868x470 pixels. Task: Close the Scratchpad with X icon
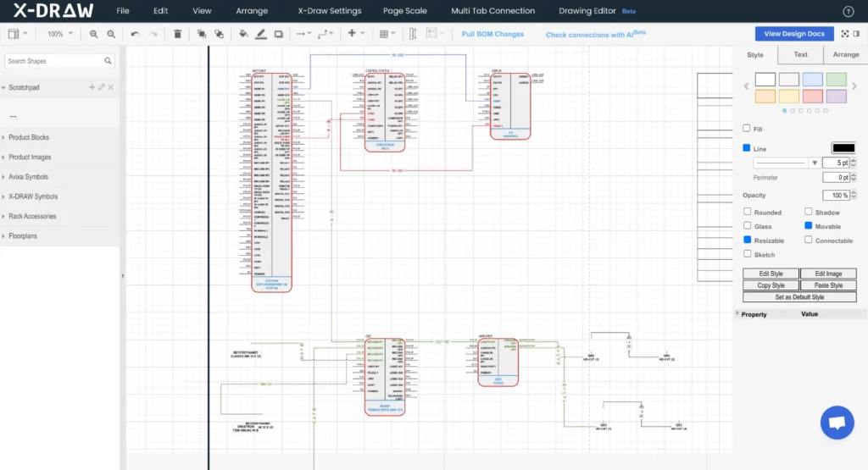point(111,87)
